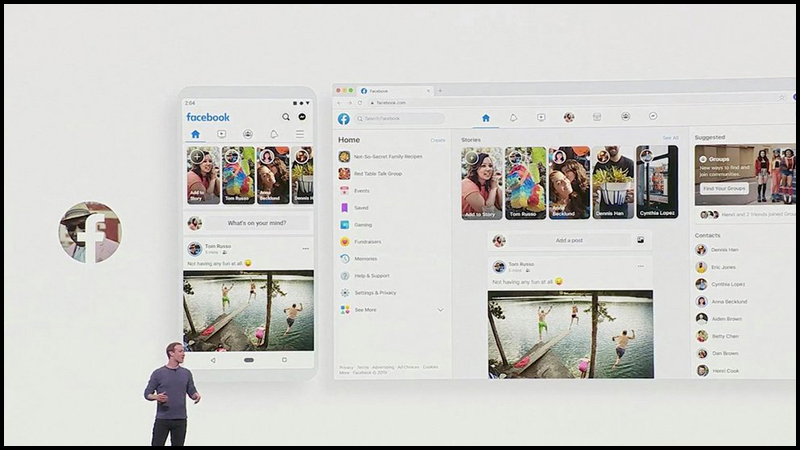Reload the page in the browser
The width and height of the screenshot is (800, 450).
pos(360,103)
